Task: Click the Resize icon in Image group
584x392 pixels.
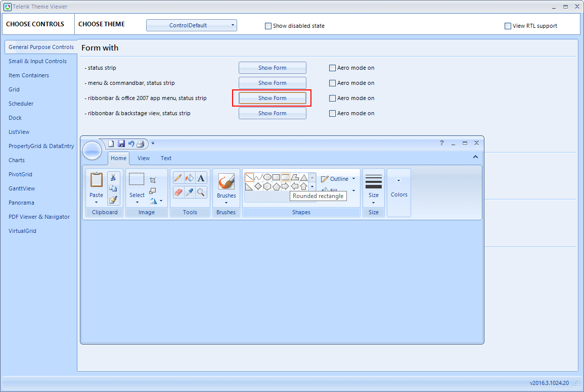Action: (x=153, y=191)
